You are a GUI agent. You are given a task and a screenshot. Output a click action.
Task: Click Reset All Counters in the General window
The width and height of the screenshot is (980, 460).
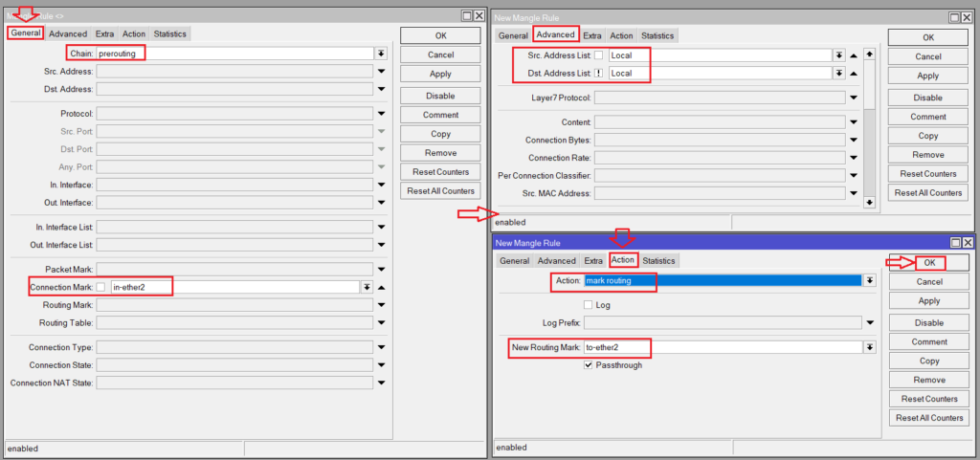click(440, 191)
